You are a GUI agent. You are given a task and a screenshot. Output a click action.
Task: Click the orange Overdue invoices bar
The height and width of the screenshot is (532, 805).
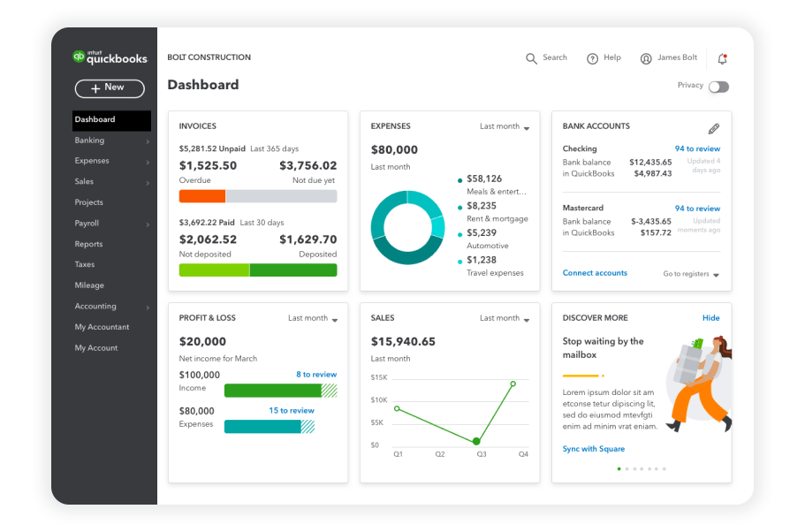[x=201, y=196]
